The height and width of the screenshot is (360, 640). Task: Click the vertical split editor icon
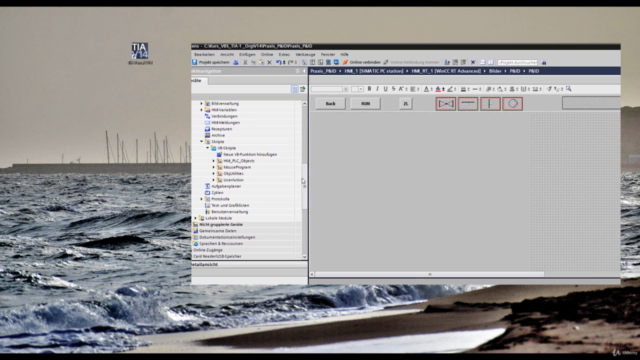click(491, 62)
